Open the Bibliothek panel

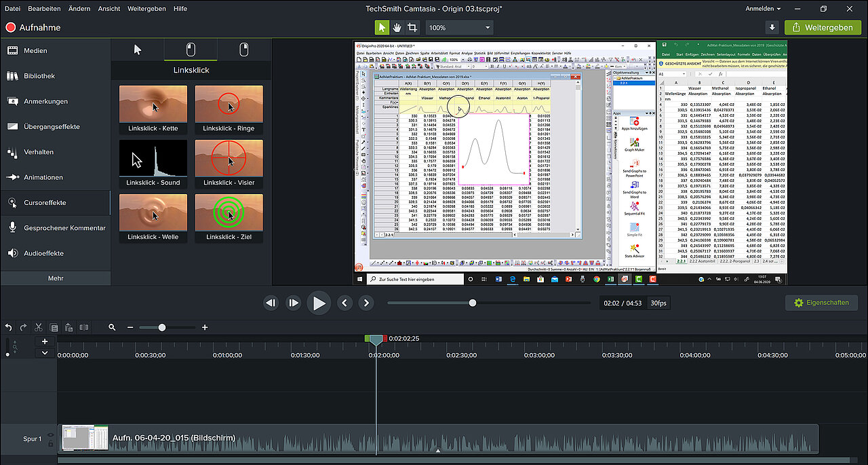[x=56, y=76]
